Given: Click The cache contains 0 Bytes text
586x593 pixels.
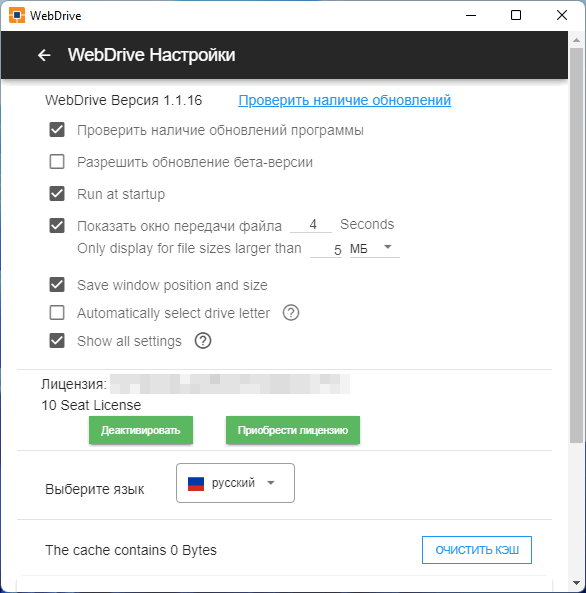Looking at the screenshot, I should coord(131,550).
